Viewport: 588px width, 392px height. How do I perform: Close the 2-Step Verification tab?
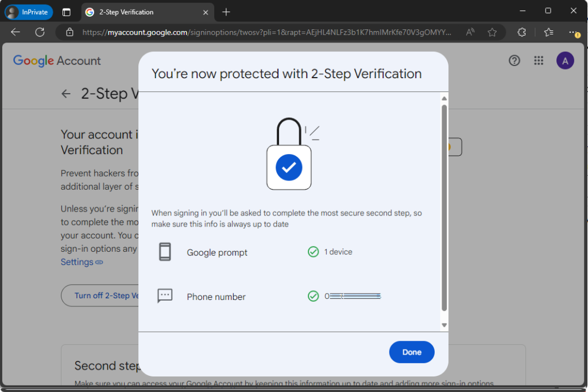click(206, 11)
